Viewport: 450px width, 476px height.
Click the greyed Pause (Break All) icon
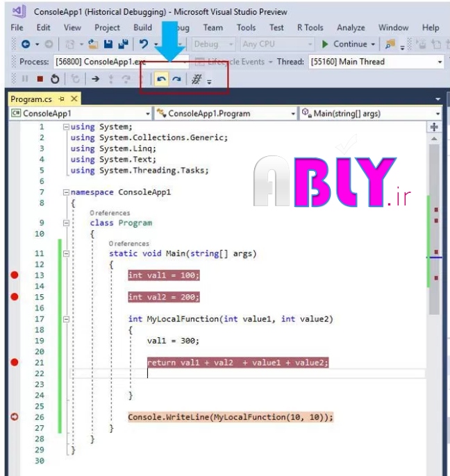(x=25, y=79)
